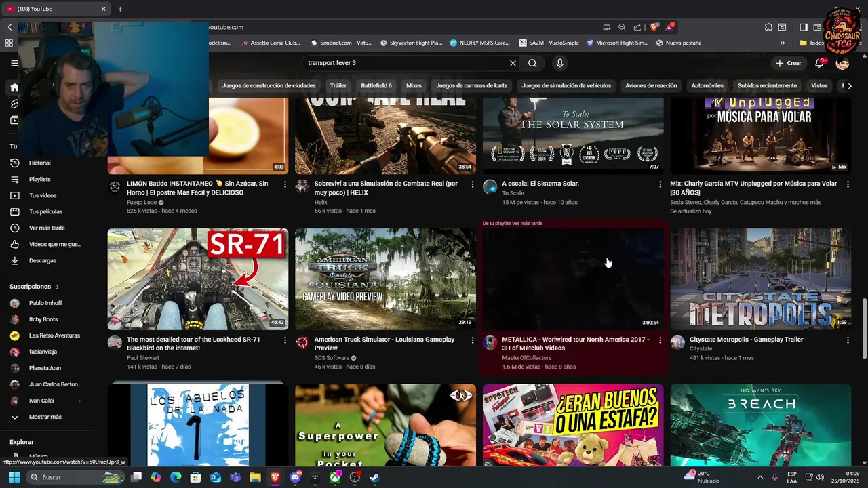The image size is (868, 488).
Task: Open Steam from the taskbar
Action: tap(374, 477)
